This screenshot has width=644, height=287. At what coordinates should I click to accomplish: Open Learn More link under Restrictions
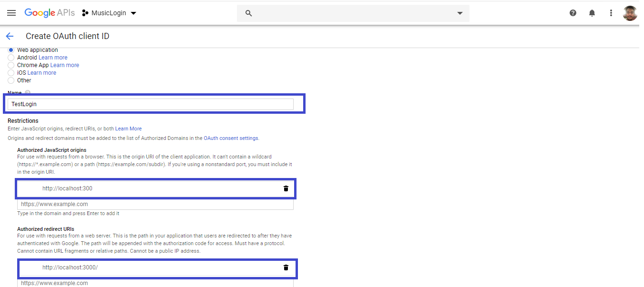tap(128, 129)
